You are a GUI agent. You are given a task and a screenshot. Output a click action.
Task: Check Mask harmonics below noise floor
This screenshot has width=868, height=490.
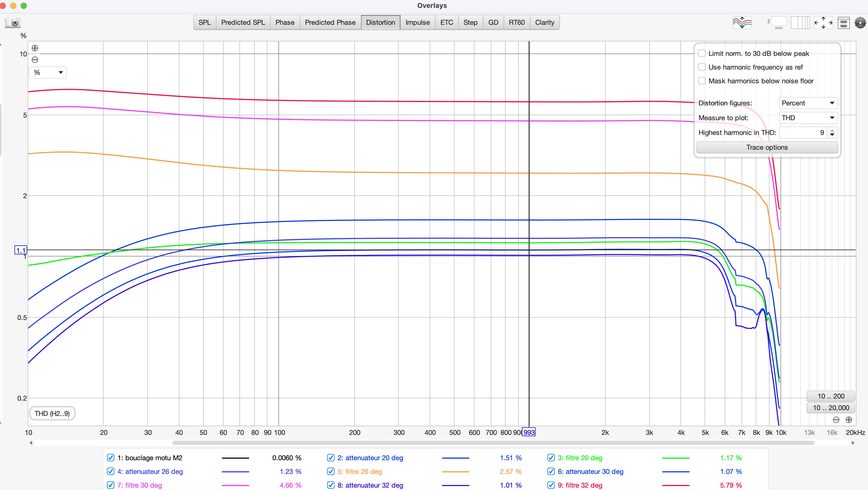[x=702, y=81]
